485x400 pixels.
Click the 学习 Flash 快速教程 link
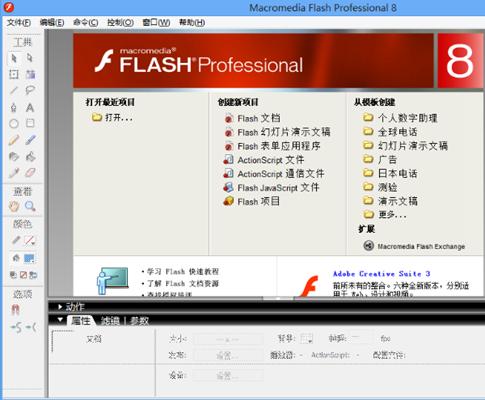coord(183,272)
